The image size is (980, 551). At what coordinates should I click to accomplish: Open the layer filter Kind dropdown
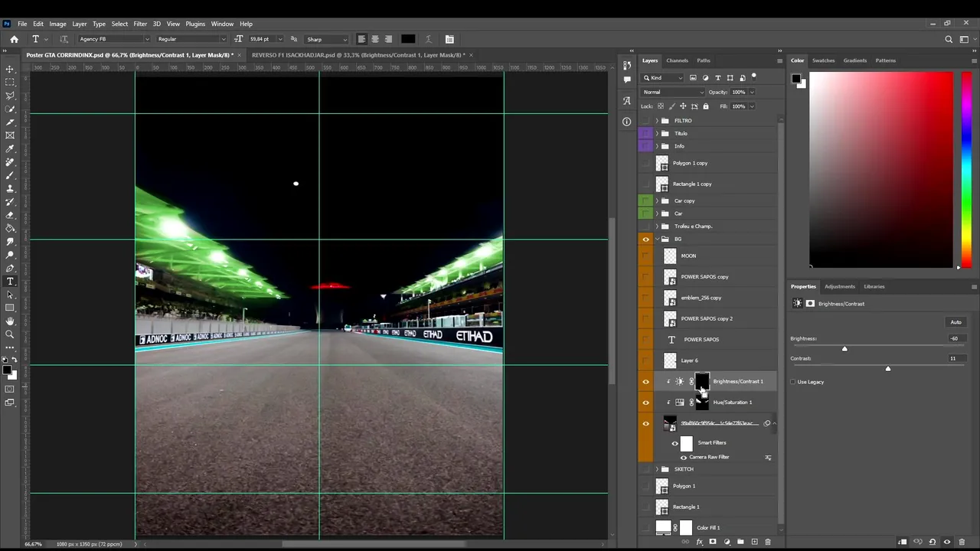(663, 77)
